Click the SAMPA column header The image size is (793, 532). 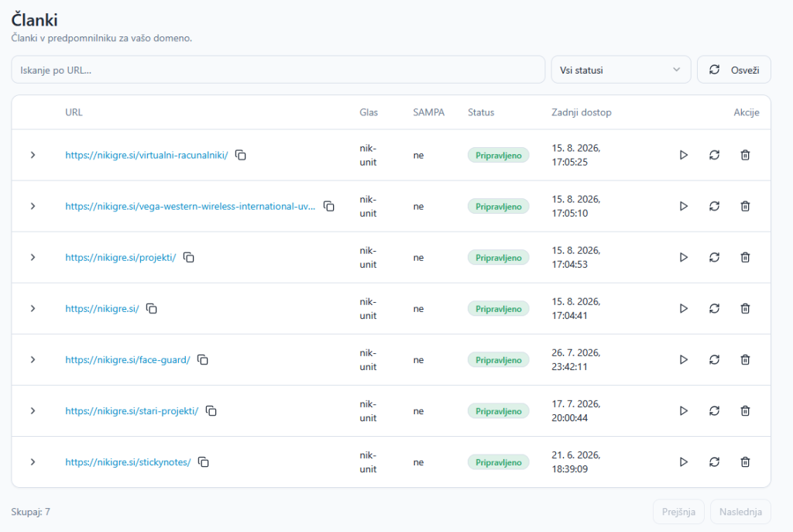pyautogui.click(x=429, y=112)
